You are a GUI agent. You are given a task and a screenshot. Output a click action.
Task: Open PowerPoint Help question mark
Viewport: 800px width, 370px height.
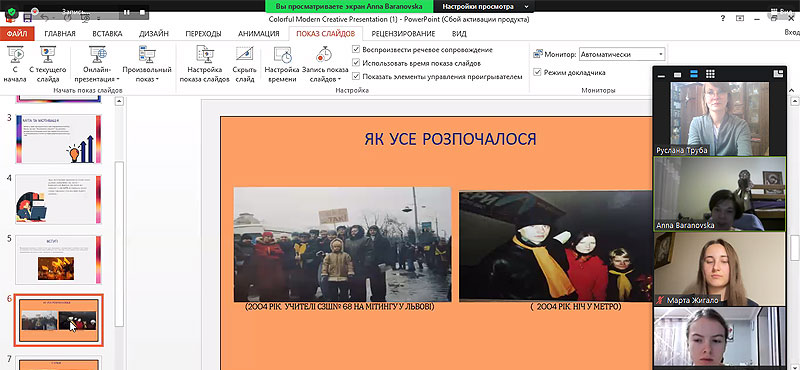coord(722,18)
